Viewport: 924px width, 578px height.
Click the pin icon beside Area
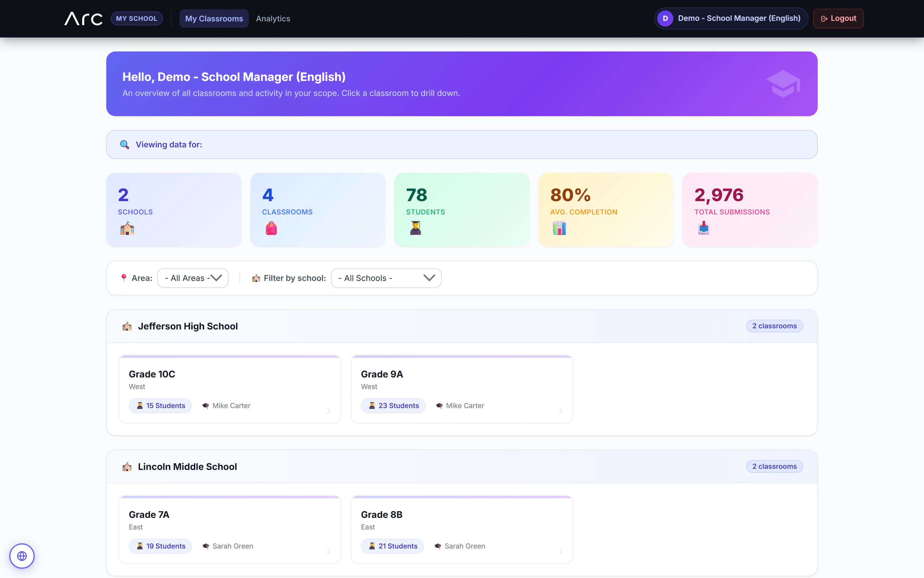point(124,278)
